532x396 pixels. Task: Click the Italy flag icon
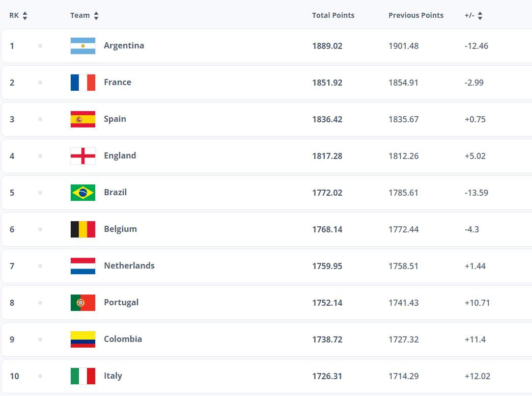click(83, 376)
